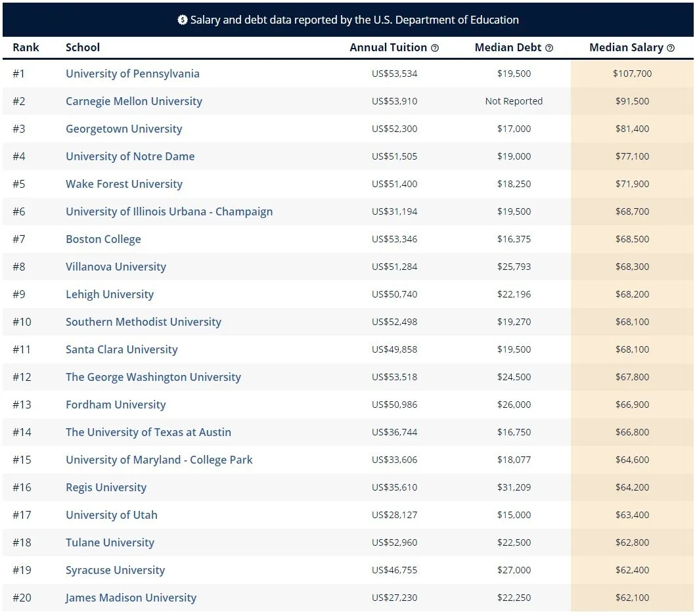
Task: Click The University of Texas at Austin
Action: (148, 432)
